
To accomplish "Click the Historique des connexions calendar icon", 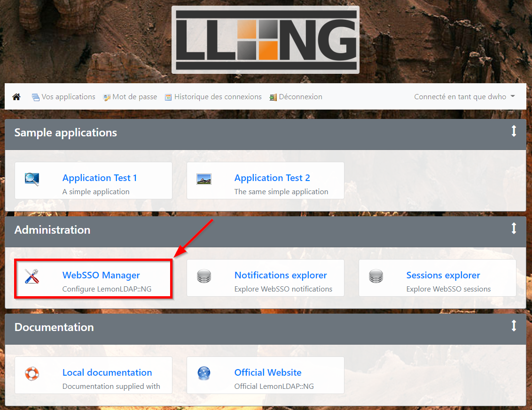I will pyautogui.click(x=168, y=97).
